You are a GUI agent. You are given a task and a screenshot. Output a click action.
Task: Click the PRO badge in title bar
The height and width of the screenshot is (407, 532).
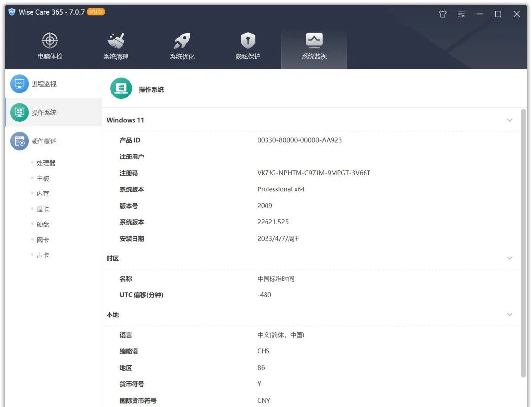coord(96,12)
